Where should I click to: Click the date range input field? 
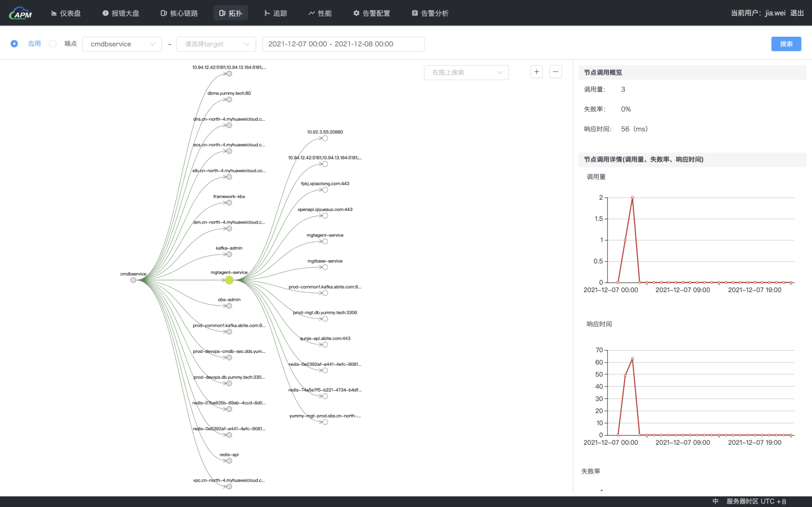343,44
